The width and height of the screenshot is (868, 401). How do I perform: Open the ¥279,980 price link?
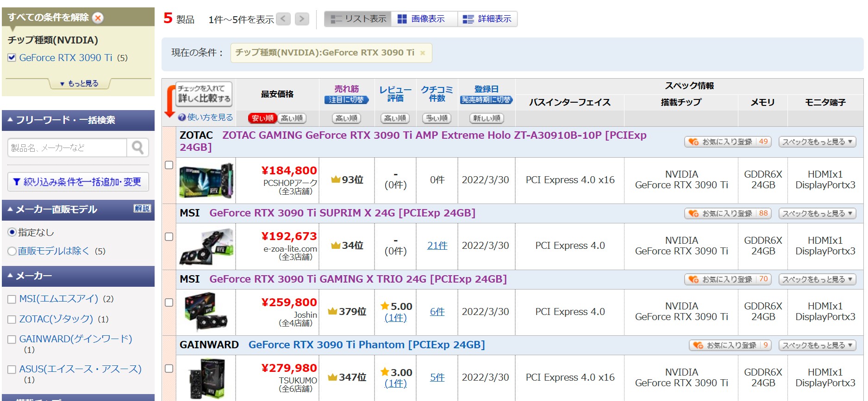coord(289,368)
